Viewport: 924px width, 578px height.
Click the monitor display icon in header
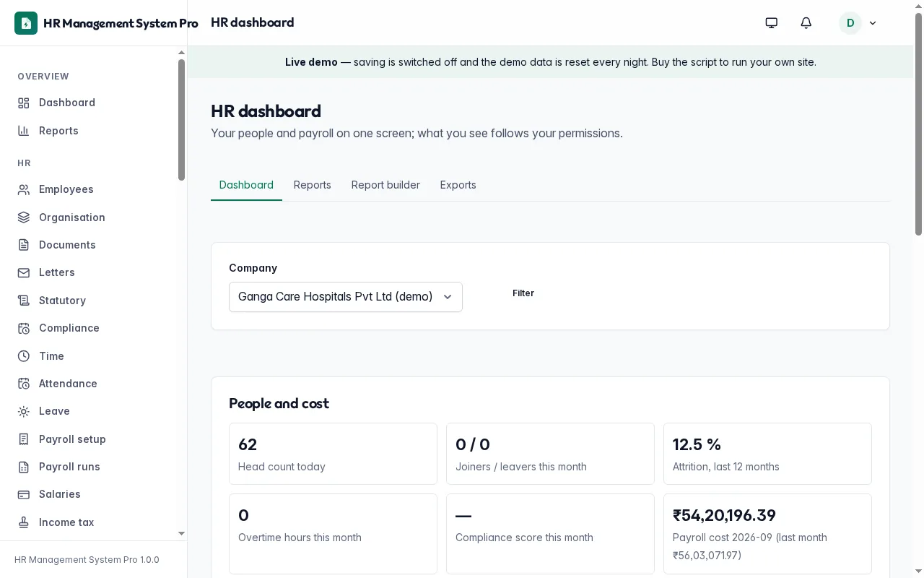(772, 23)
